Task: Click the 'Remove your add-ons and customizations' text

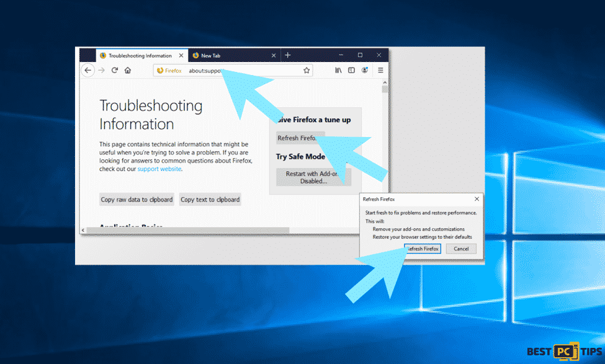Action: click(x=419, y=229)
